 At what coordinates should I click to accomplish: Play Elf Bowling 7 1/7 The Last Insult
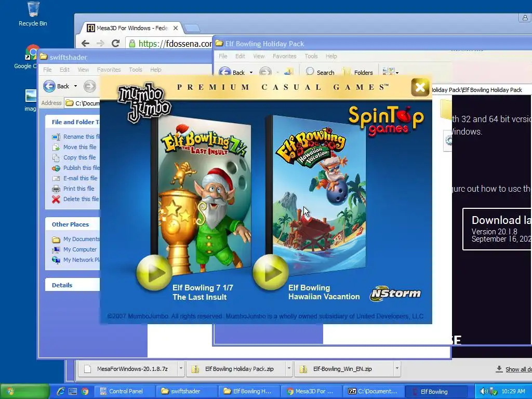tap(154, 272)
